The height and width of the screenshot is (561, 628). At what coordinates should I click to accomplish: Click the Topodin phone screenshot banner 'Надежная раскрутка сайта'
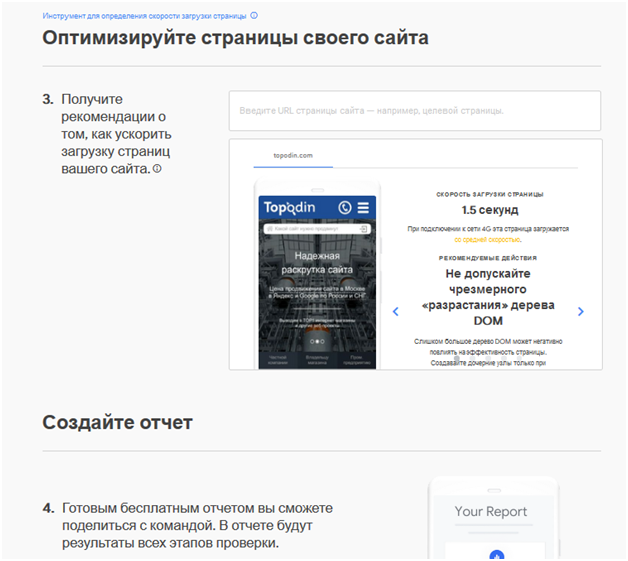[317, 263]
